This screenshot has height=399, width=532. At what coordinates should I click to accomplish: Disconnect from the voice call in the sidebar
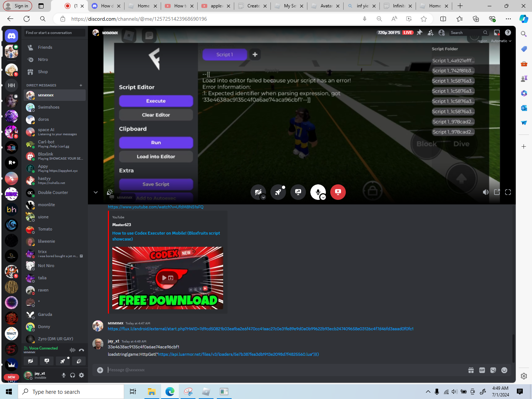pyautogui.click(x=82, y=350)
